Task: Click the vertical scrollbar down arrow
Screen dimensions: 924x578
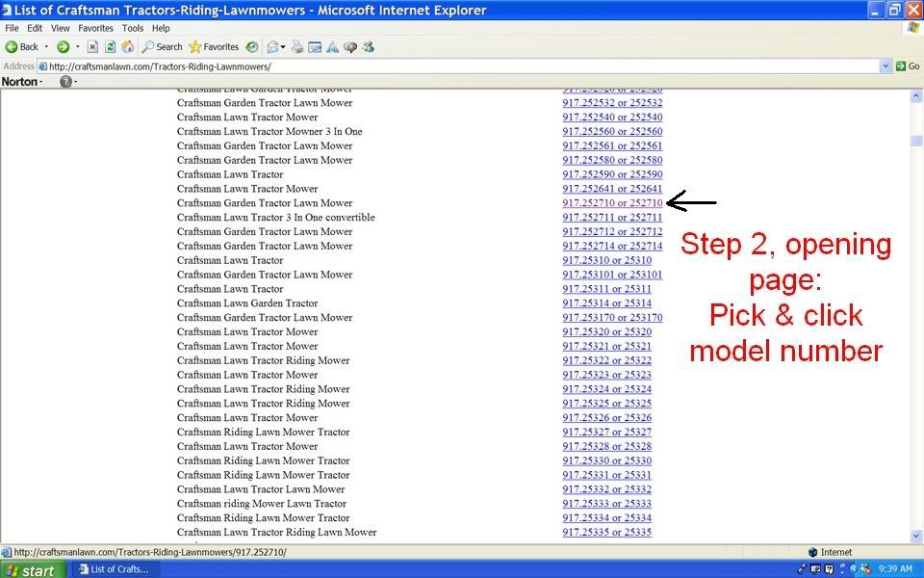Action: point(915,537)
